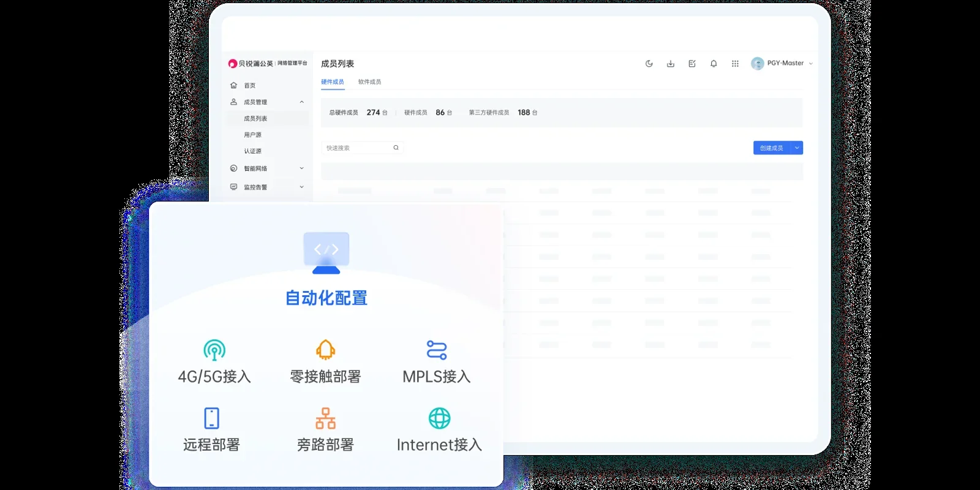Click the PGY-Master user avatar
The image size is (980, 490).
click(758, 64)
